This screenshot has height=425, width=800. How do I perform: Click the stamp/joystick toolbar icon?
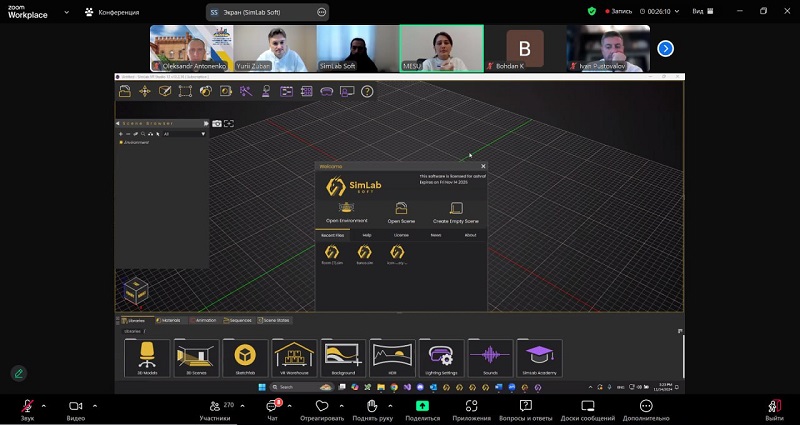click(x=266, y=91)
